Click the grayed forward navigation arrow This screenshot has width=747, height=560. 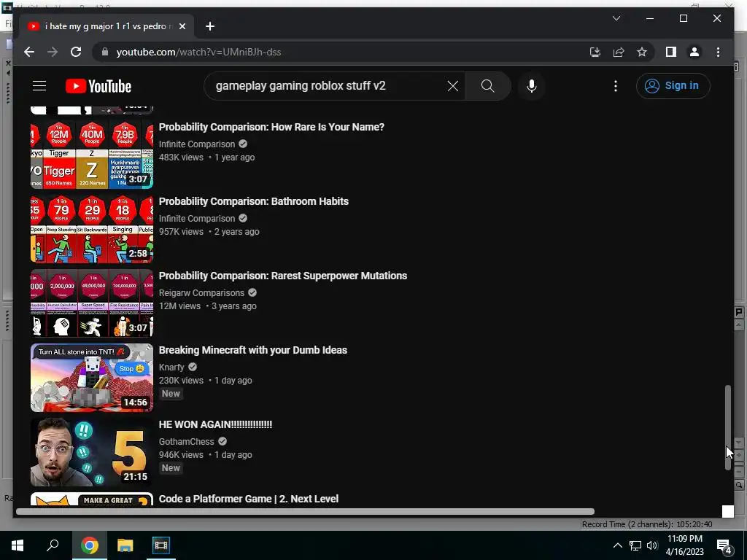[x=53, y=52]
